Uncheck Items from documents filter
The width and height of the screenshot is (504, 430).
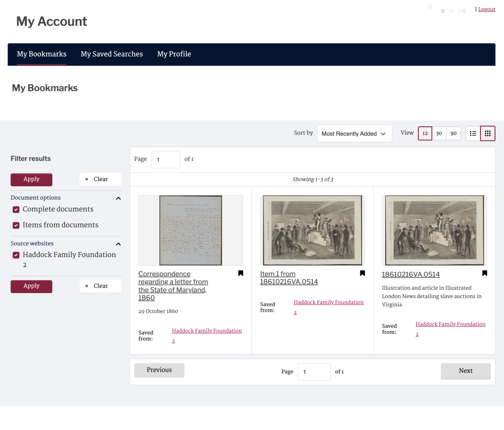tap(16, 225)
